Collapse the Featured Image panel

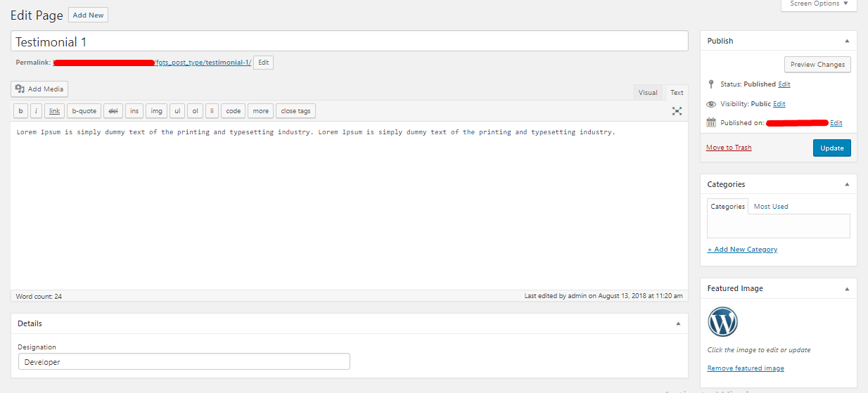pos(847,288)
